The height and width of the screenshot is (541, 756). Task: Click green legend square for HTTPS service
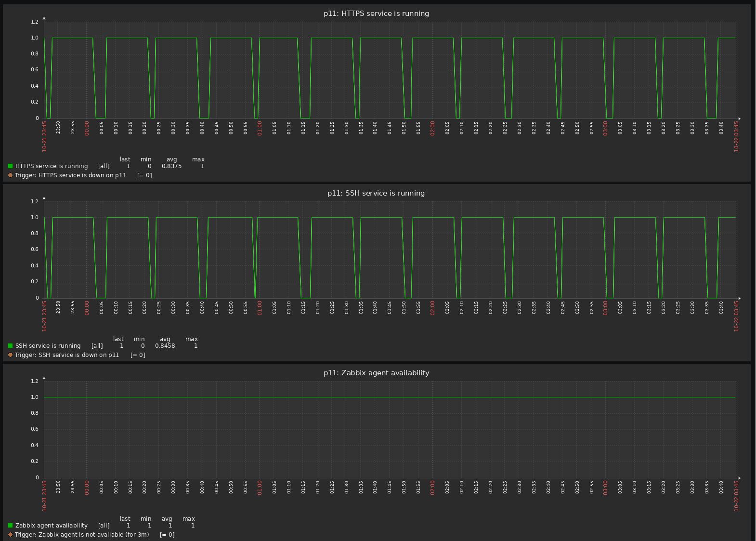pyautogui.click(x=11, y=166)
